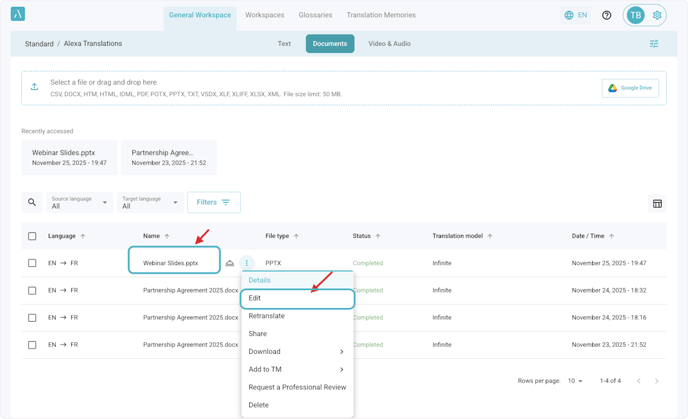
Task: Open settings gear icon in header
Action: [x=657, y=15]
